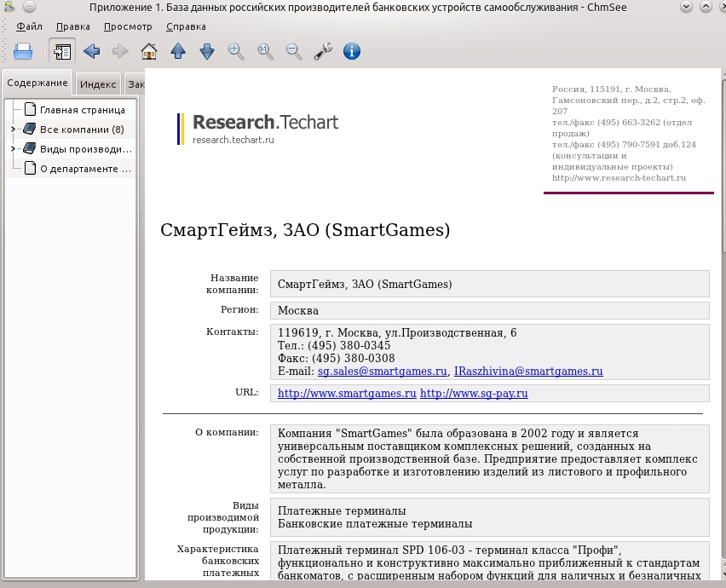Open the Home page icon
Image resolution: width=726 pixels, height=588 pixels.
tap(149, 51)
